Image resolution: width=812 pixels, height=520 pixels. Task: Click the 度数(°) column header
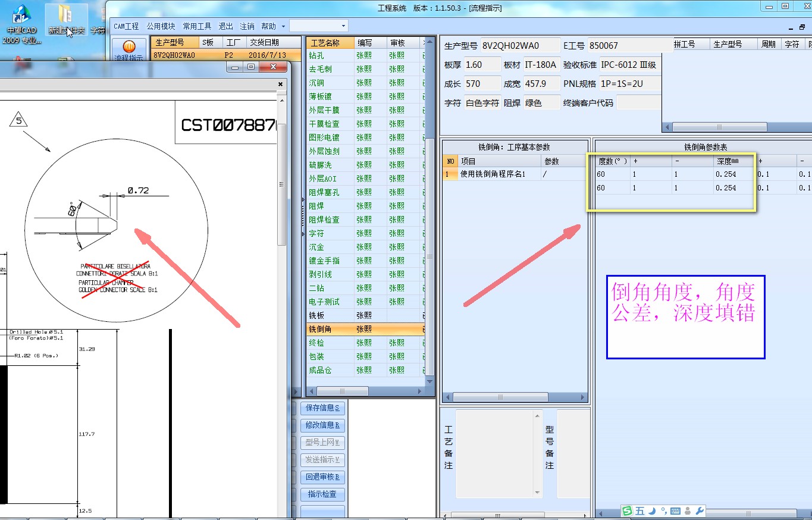point(613,161)
